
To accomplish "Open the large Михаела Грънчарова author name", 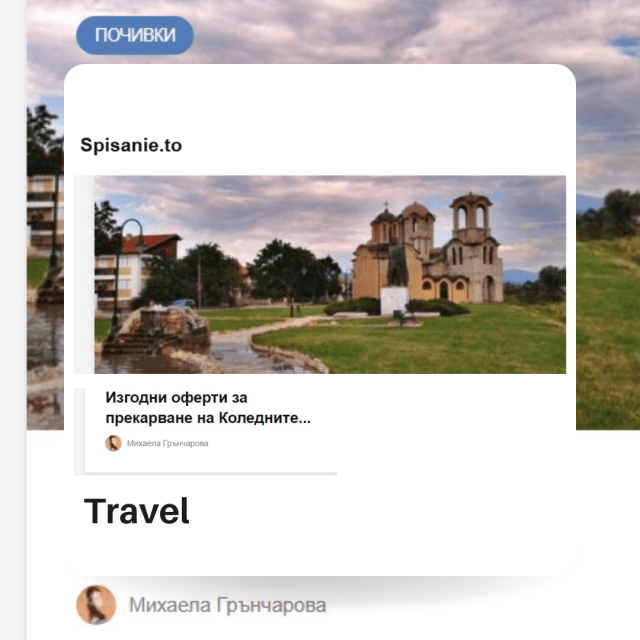I will point(227,605).
